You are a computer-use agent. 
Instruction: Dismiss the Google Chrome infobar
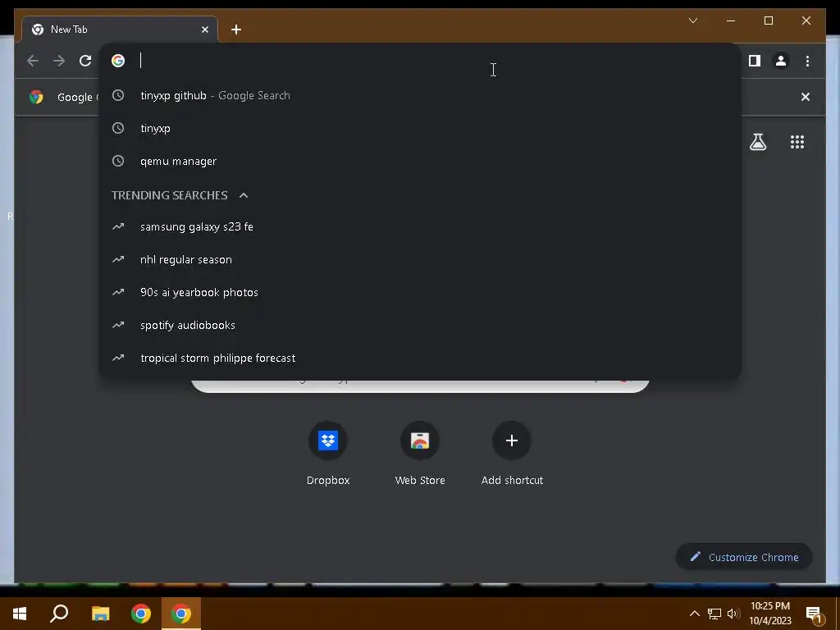pos(806,97)
